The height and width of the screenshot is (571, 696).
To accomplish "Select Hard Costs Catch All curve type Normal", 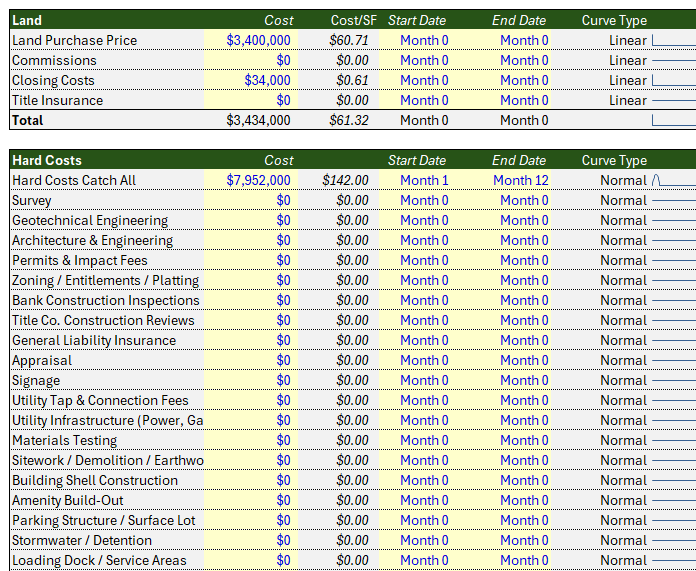I will (624, 180).
